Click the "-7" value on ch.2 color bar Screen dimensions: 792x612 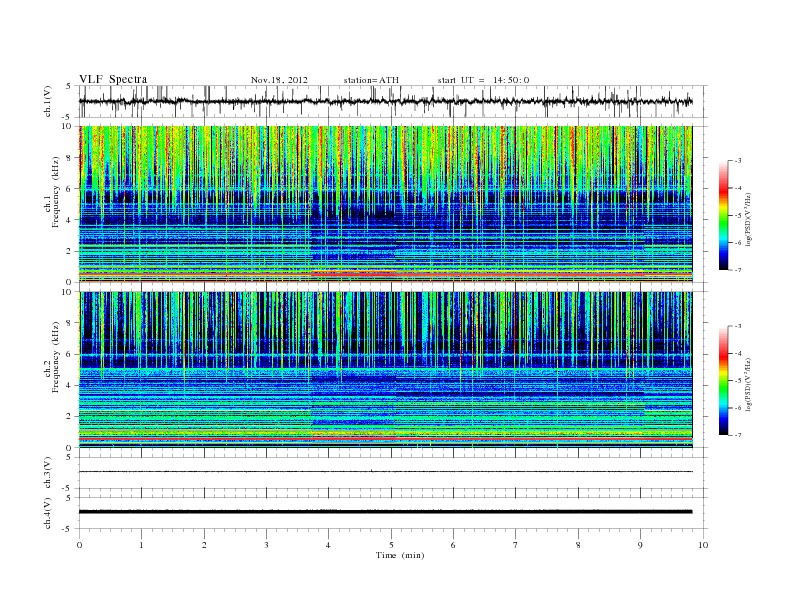coord(737,435)
